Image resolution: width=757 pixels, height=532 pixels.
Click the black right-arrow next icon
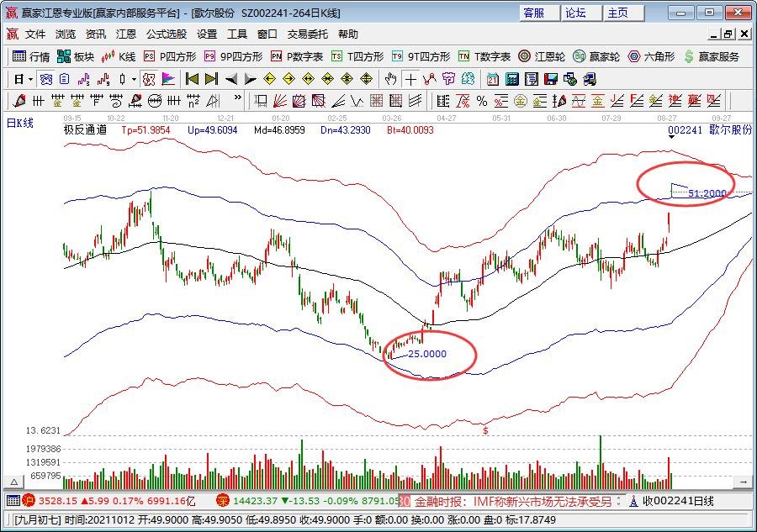pos(250,79)
